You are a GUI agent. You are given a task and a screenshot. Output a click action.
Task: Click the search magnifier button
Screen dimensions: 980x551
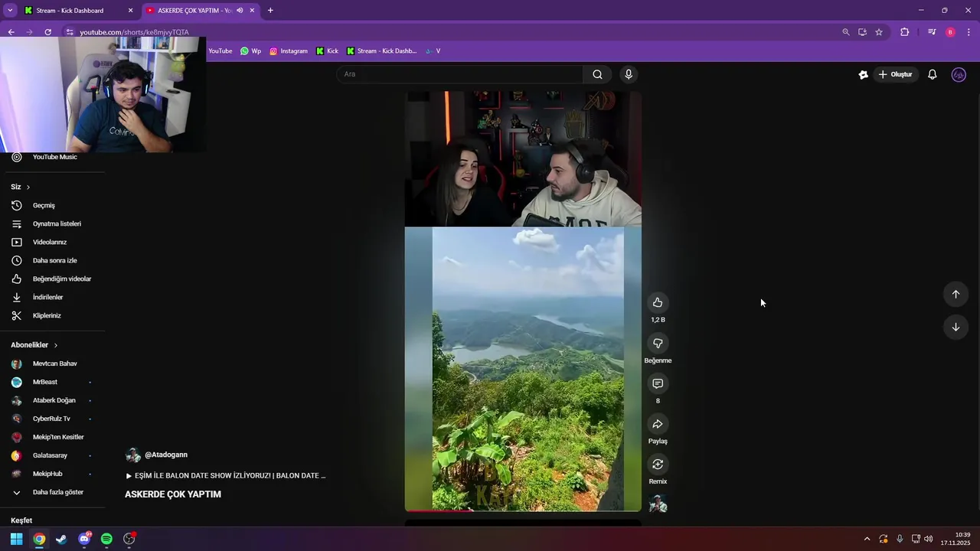click(597, 74)
